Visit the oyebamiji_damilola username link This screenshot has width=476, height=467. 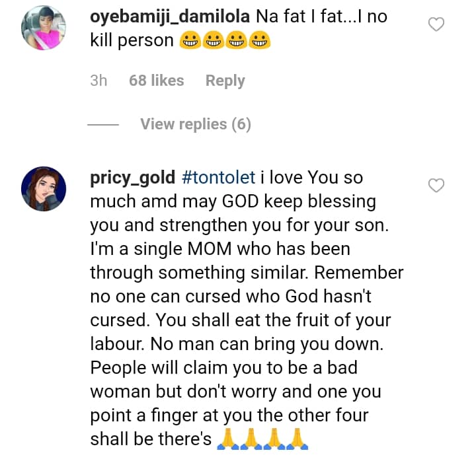(x=169, y=17)
